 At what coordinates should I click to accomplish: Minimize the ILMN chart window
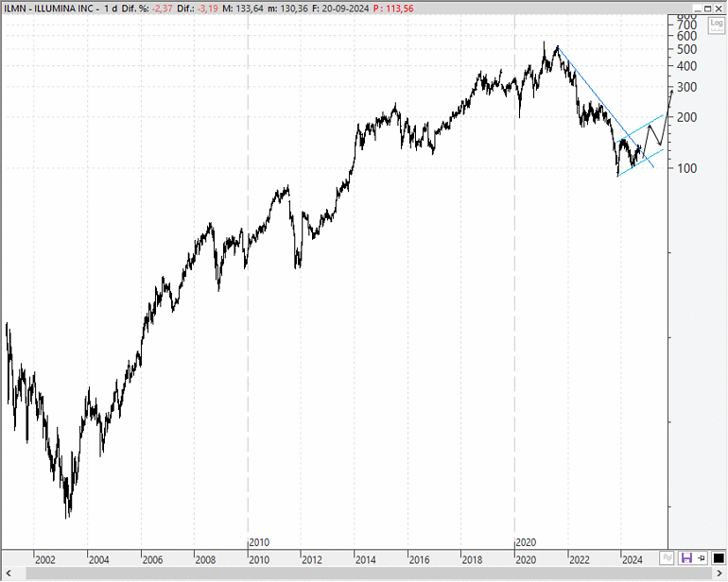tap(698, 9)
